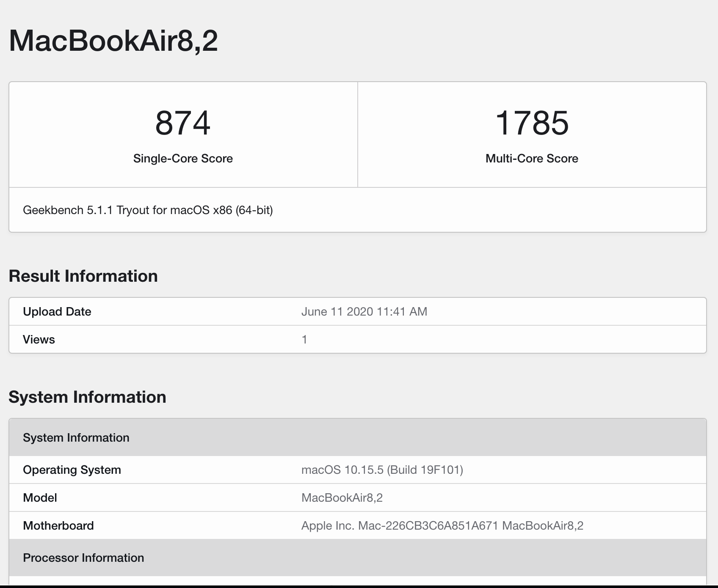Select the macOS 10.15.5 (Build 19F101) value
Screen dimensions: 718x588
[382, 470]
